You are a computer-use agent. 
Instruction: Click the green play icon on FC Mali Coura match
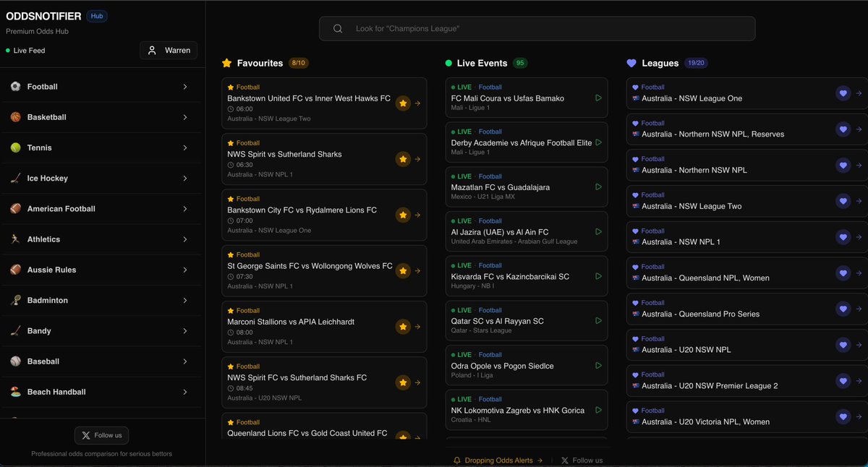[597, 97]
